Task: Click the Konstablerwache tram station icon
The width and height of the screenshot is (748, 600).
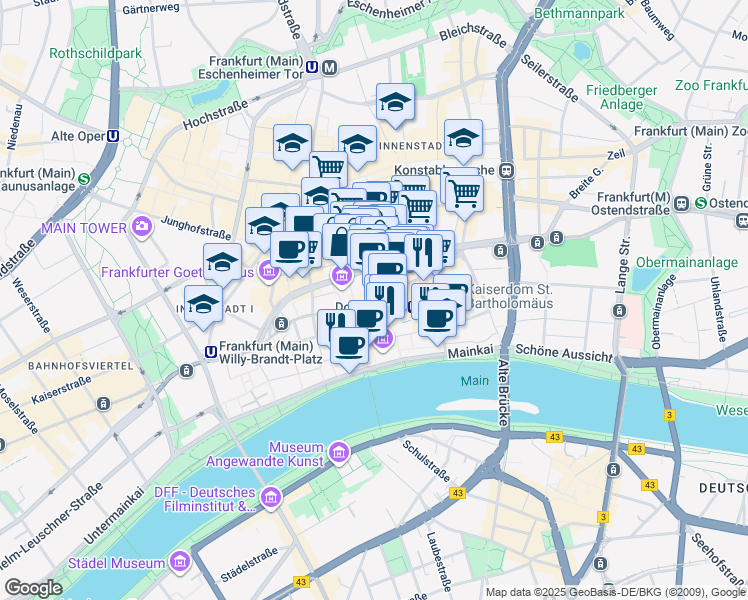Action: (x=507, y=171)
